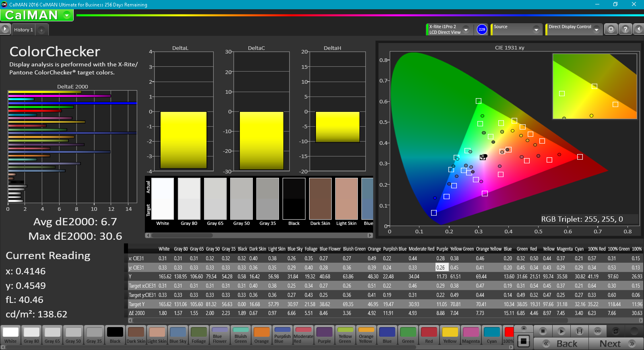Expand pattern options with up arrow
Image resolution: width=644 pixels, height=350 pixels.
[x=524, y=329]
